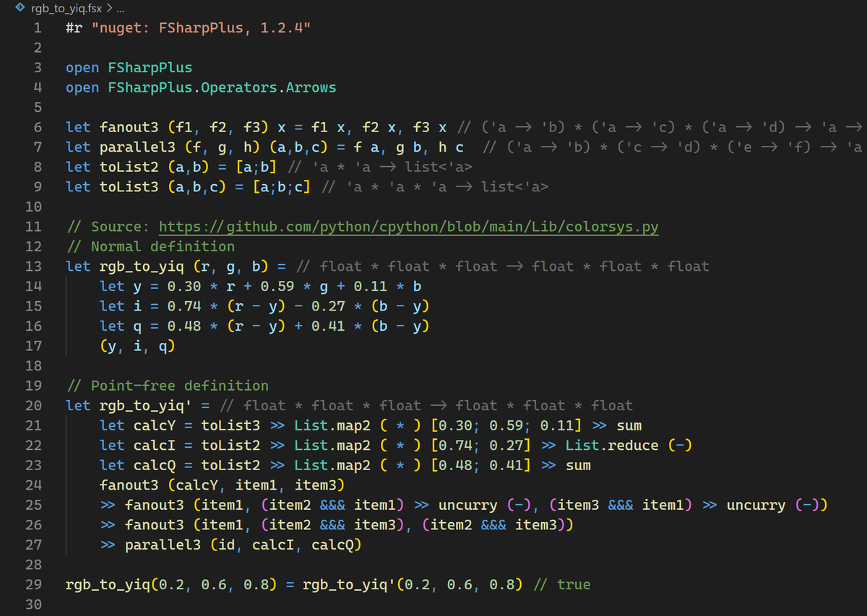Click line number 1 in the gutter

(38, 28)
